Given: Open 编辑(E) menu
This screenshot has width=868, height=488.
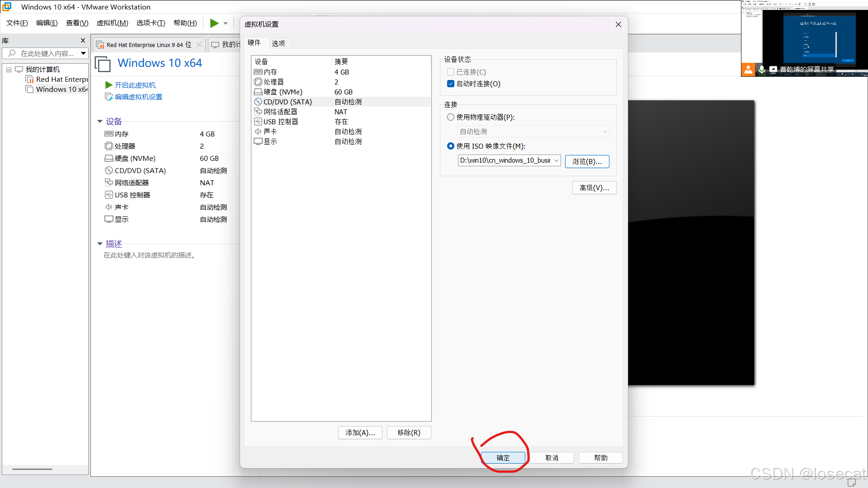Looking at the screenshot, I should coord(47,23).
